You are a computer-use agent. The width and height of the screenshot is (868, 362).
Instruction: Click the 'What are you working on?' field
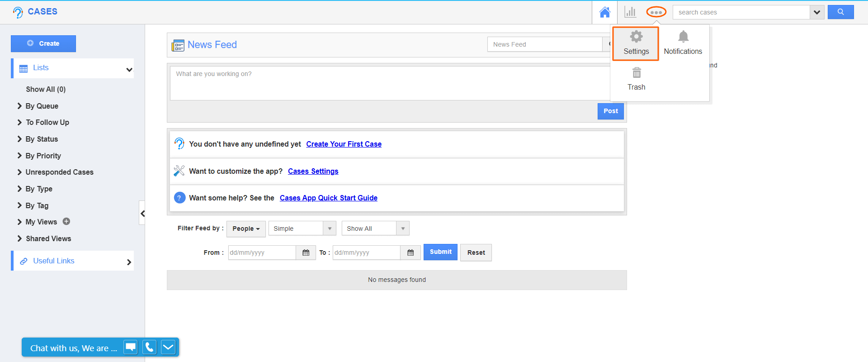[x=389, y=83]
